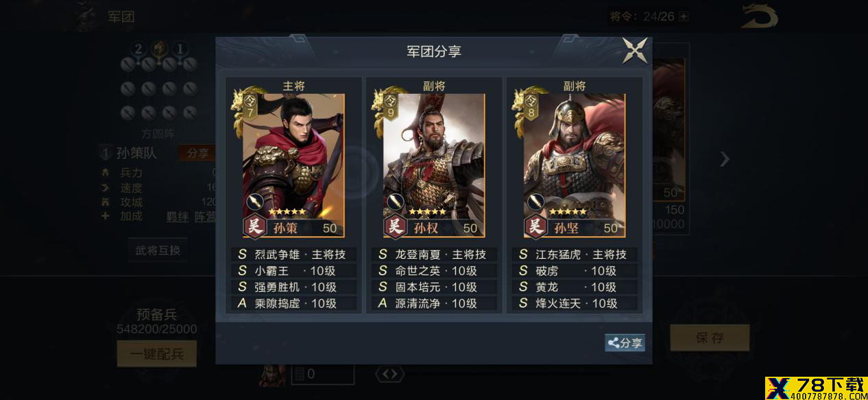Viewport: 868px width, 400px height.
Task: Click the 令 9 cost badge on 孙权
Action: [x=390, y=106]
